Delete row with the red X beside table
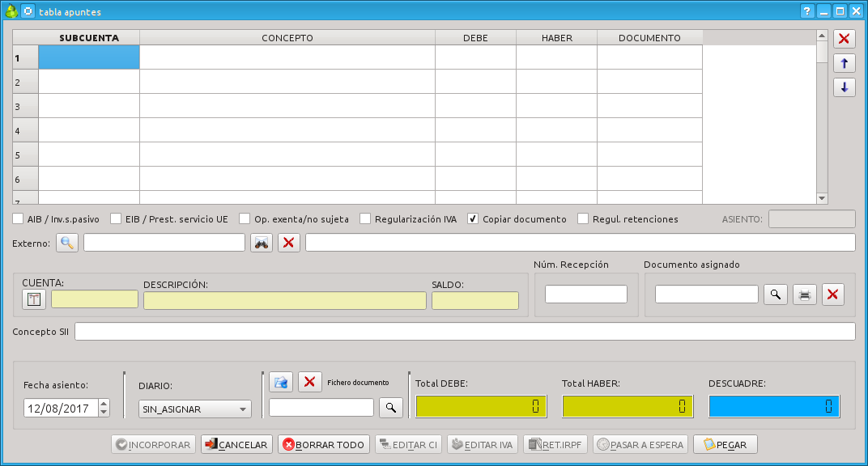The height and width of the screenshot is (466, 868). [x=845, y=39]
